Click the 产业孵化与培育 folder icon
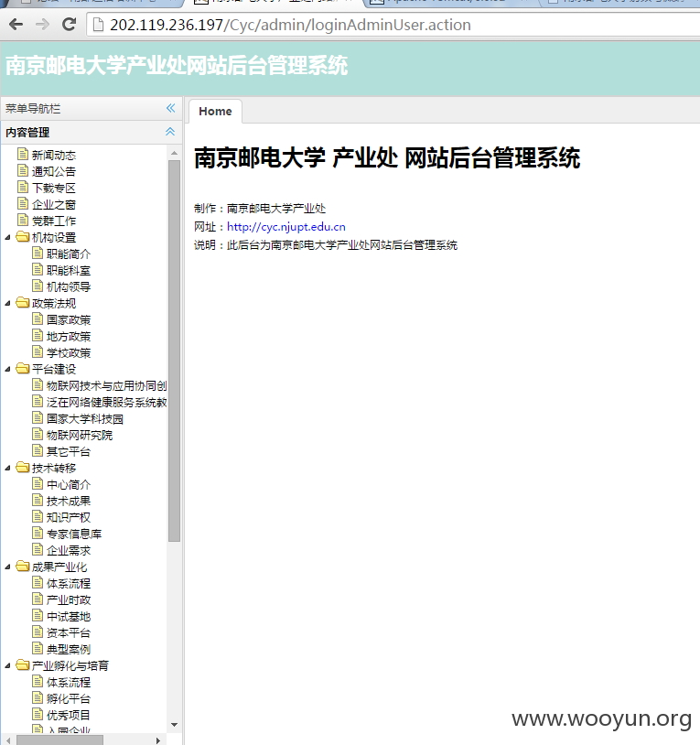Image resolution: width=700 pixels, height=745 pixels. (22, 665)
